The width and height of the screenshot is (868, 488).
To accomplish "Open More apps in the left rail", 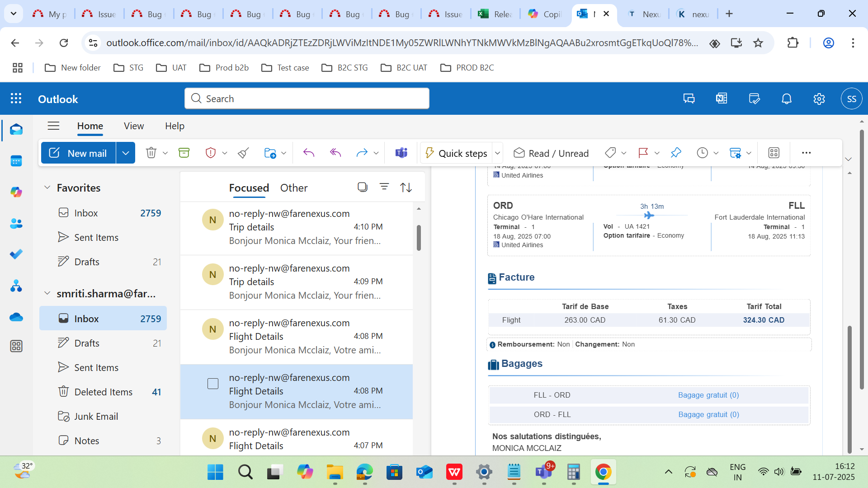I will tap(16, 347).
